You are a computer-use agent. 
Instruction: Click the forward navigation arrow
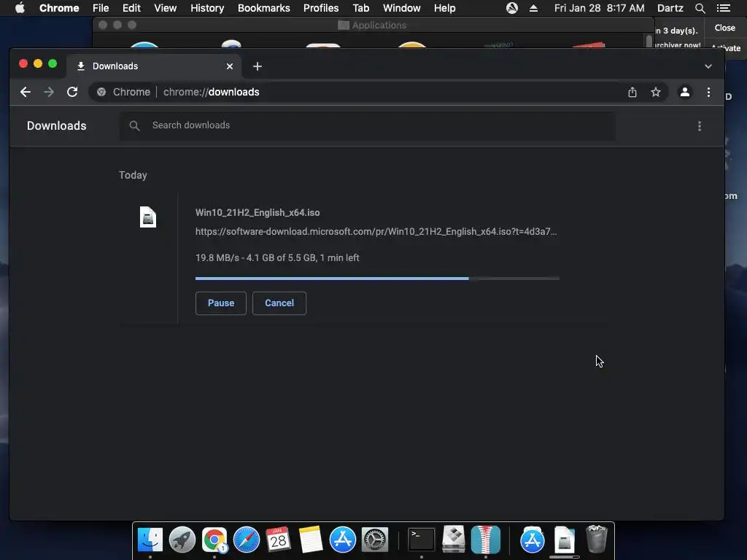(49, 92)
